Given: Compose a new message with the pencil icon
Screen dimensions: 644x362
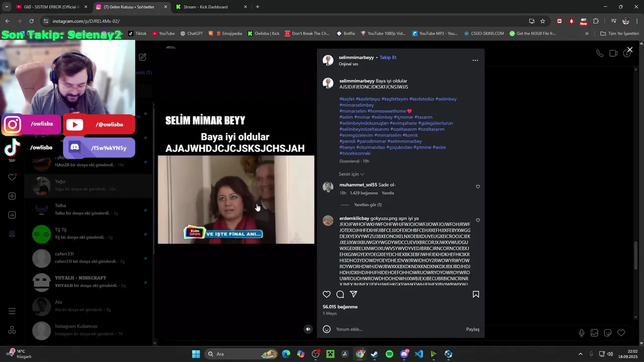Looking at the screenshot, I should point(142,57).
